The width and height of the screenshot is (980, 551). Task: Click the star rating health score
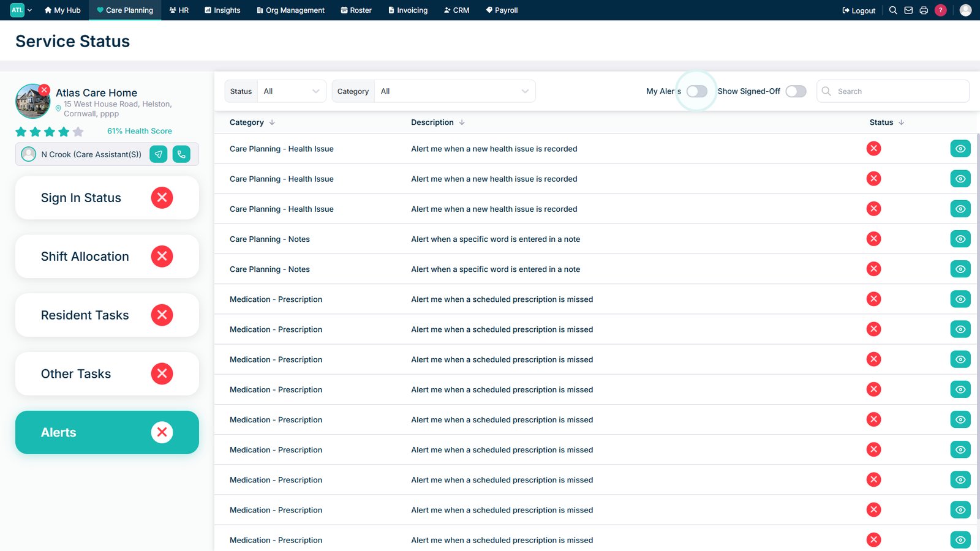[50, 132]
